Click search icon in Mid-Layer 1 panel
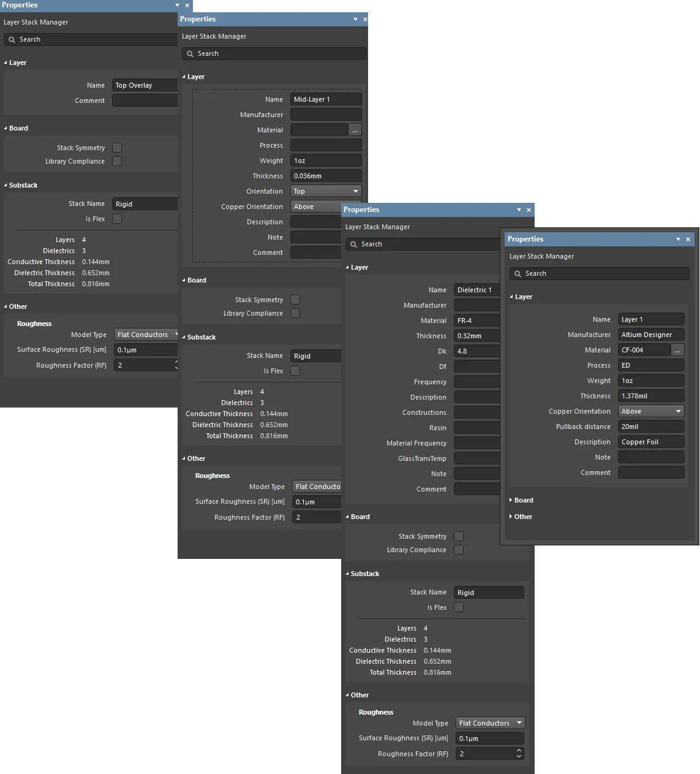This screenshot has height=774, width=700. [190, 54]
